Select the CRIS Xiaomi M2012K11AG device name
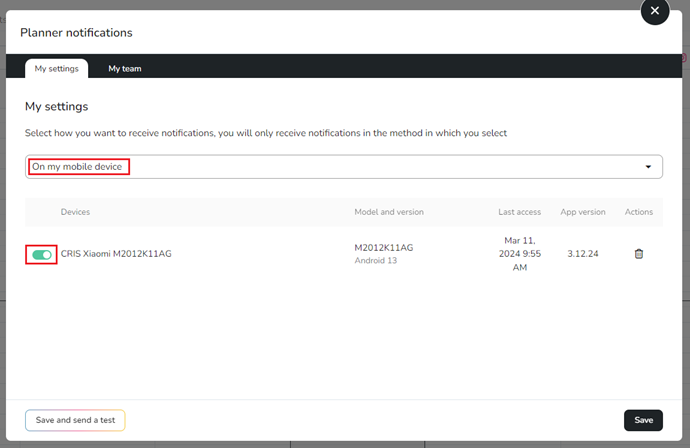Image resolution: width=690 pixels, height=448 pixels. [116, 254]
